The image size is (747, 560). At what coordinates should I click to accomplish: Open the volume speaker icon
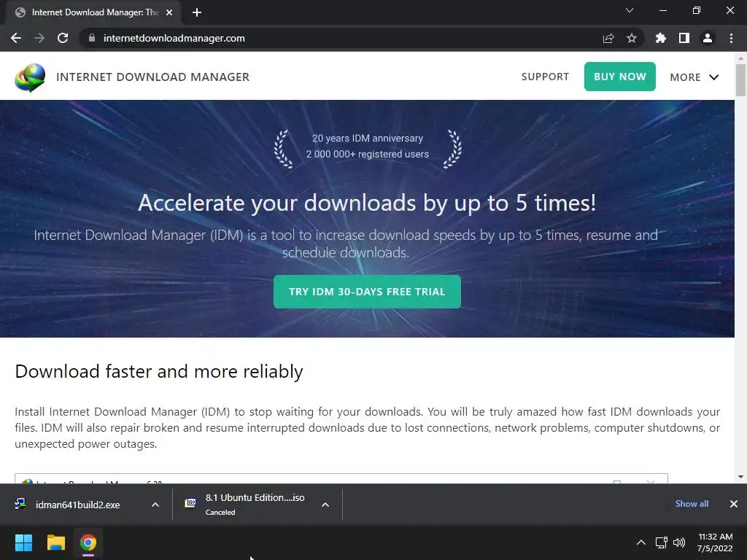(679, 542)
